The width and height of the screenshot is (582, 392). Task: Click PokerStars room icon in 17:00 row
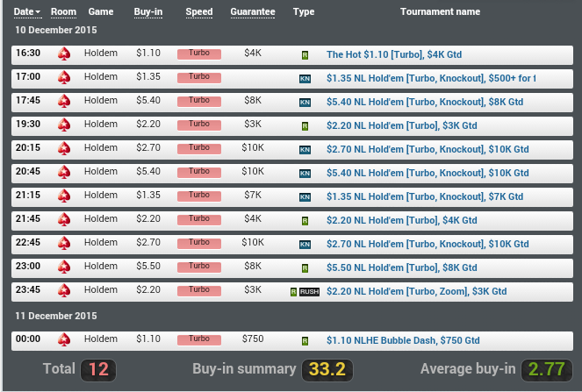tap(64, 78)
